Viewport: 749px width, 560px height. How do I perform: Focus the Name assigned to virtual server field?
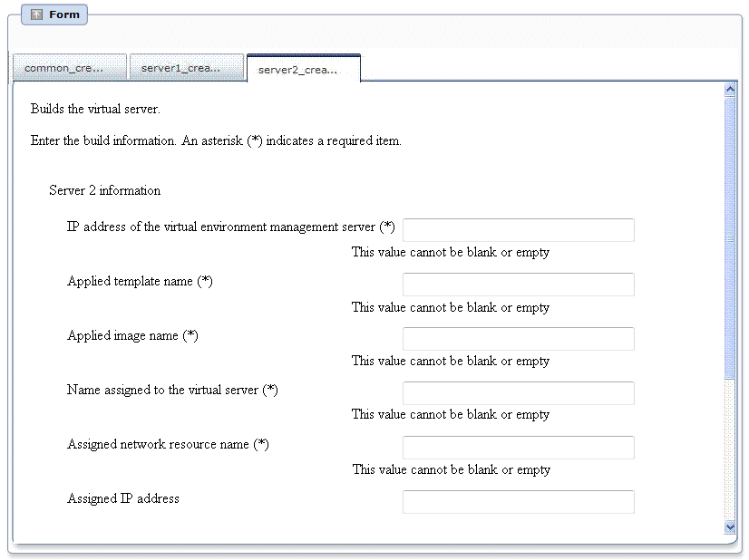pos(519,393)
